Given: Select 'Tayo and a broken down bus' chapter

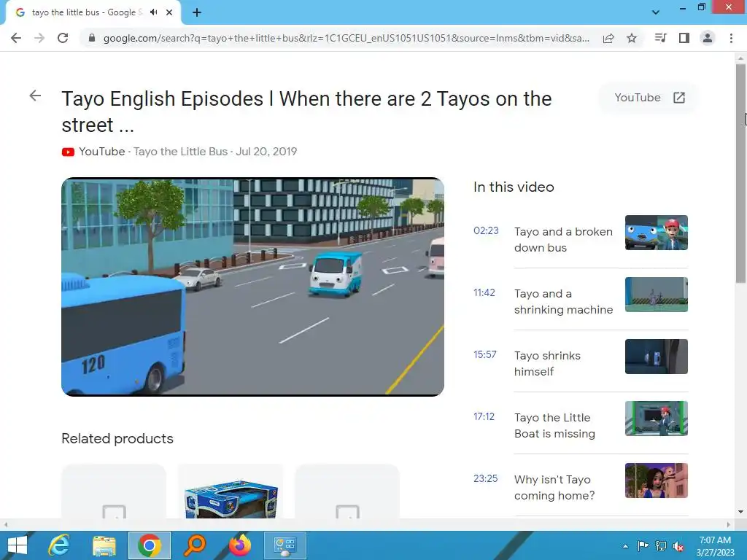Looking at the screenshot, I should tap(563, 239).
